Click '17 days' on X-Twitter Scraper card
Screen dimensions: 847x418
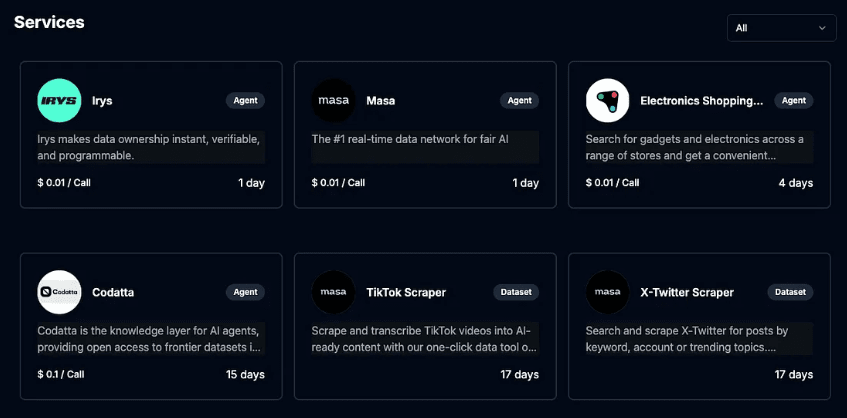pos(794,374)
